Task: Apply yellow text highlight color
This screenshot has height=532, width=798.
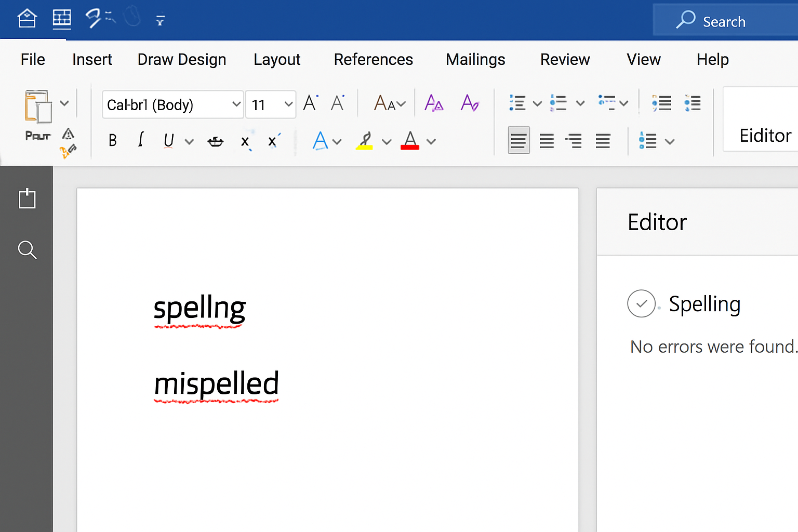Action: pyautogui.click(x=365, y=141)
